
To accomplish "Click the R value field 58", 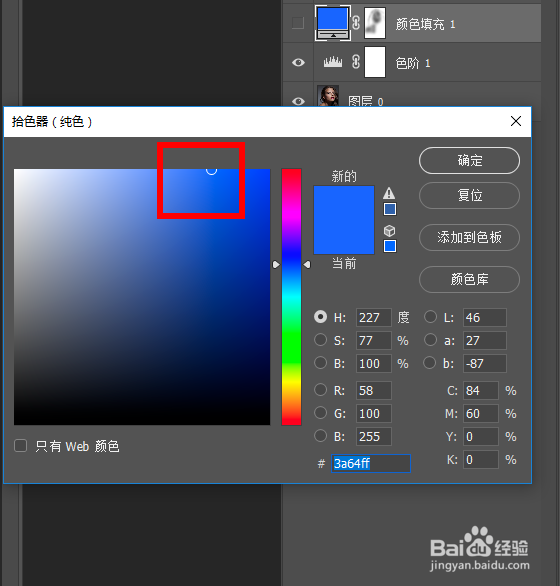I will [x=374, y=391].
